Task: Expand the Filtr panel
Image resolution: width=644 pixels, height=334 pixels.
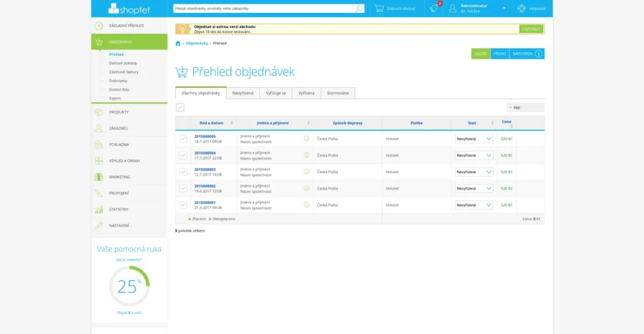Action: pyautogui.click(x=525, y=107)
